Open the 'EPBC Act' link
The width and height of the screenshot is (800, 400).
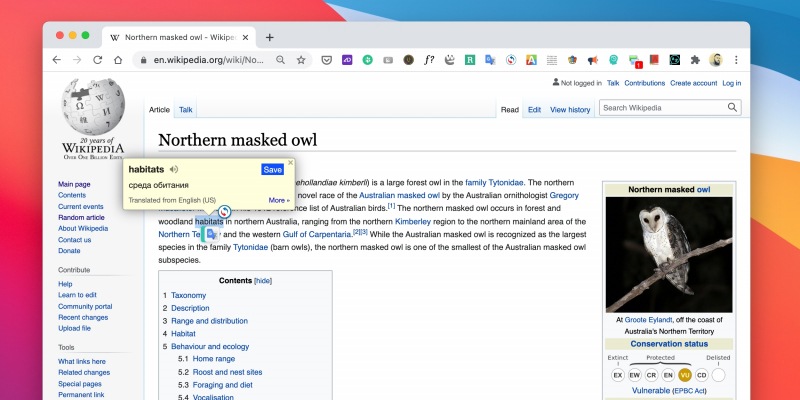coord(690,391)
